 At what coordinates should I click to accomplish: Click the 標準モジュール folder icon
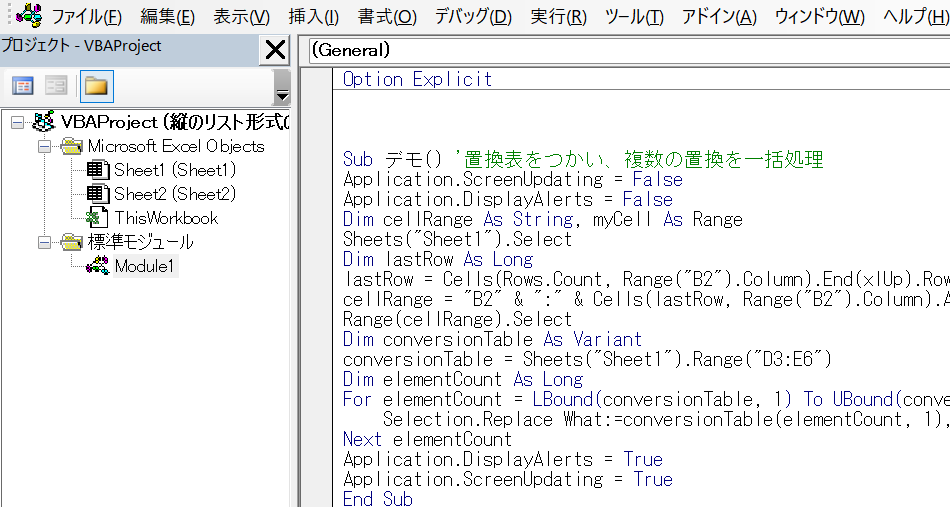coord(71,242)
